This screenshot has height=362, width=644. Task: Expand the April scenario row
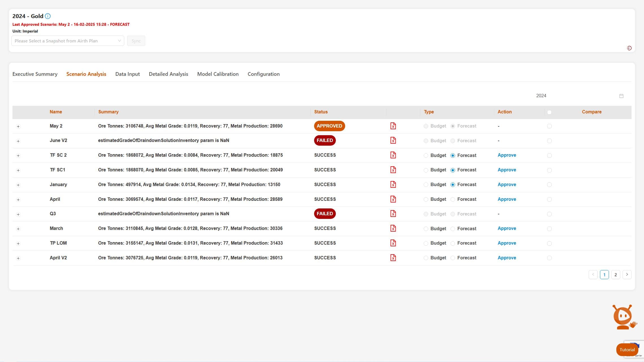coord(18,200)
